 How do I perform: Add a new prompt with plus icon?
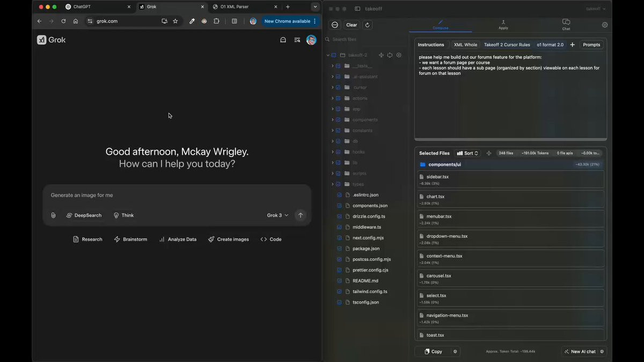tap(572, 45)
